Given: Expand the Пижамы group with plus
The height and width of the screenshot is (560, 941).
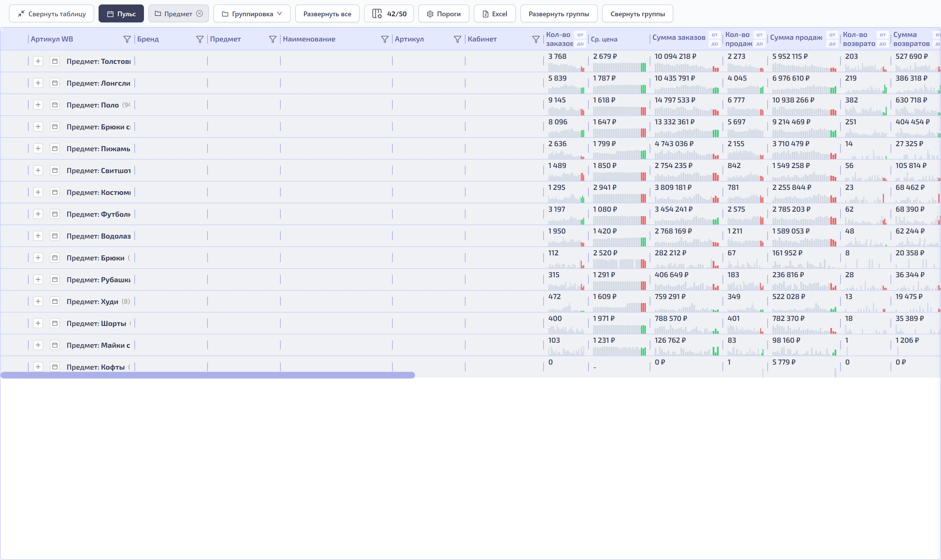Looking at the screenshot, I should point(38,149).
